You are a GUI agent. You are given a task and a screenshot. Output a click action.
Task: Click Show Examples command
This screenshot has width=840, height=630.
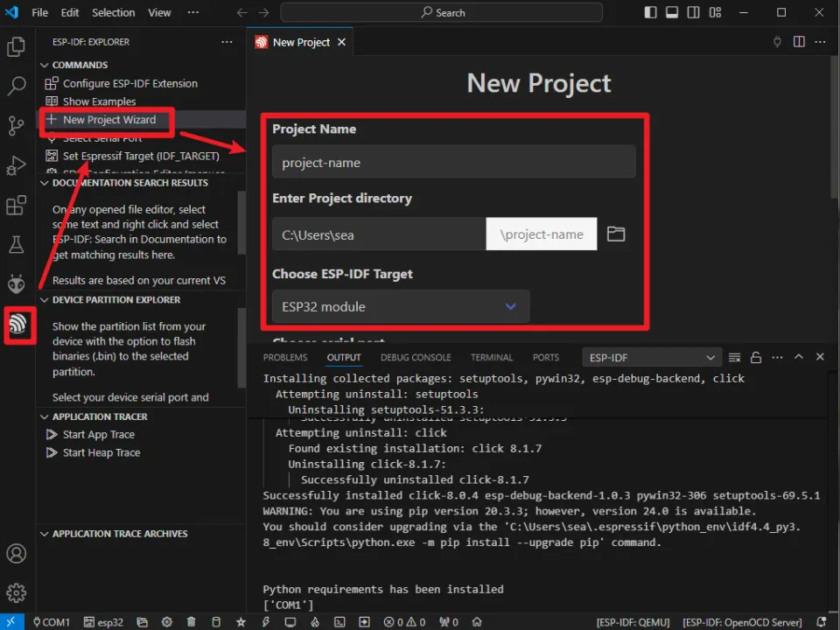pyautogui.click(x=99, y=101)
